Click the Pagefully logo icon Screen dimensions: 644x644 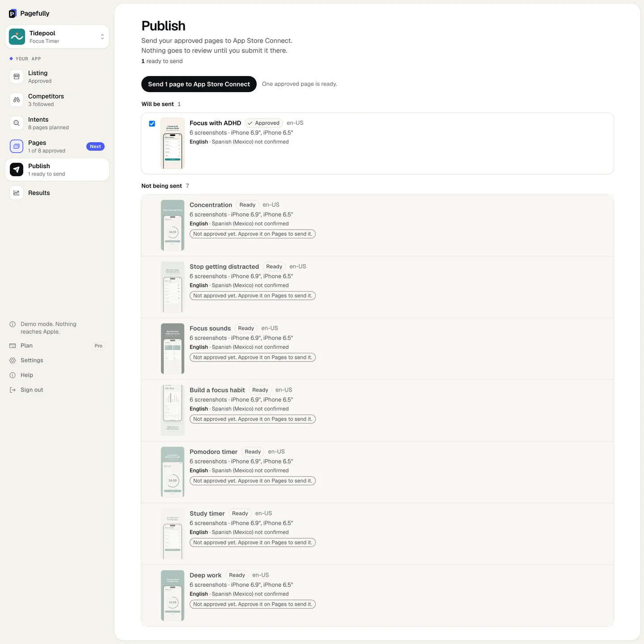pos(13,13)
